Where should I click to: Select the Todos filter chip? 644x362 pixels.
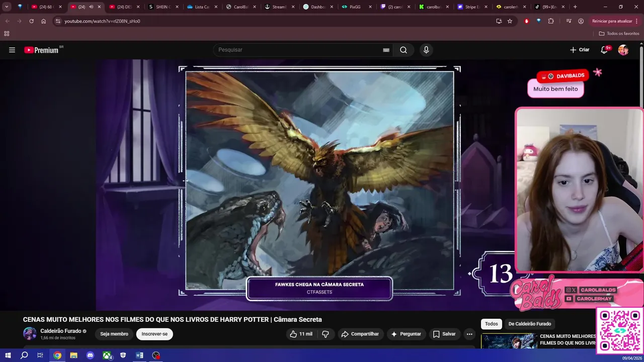click(492, 324)
